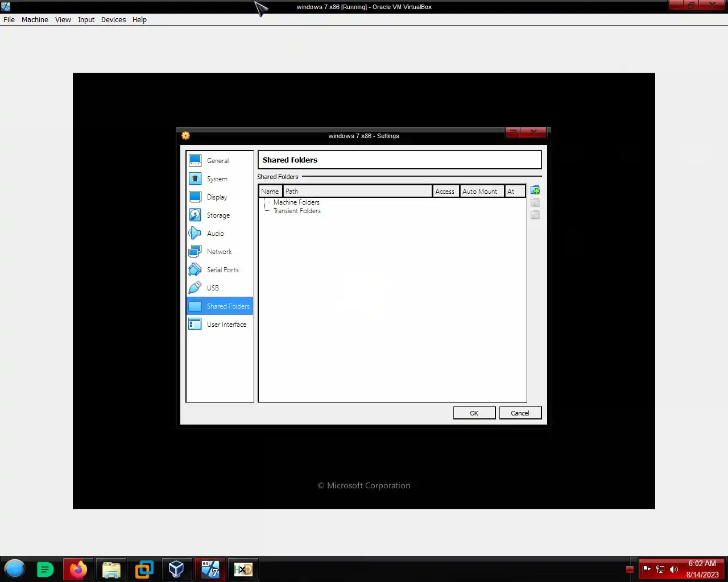Open HxD hex editor from taskbar
Viewport: 728px width, 582px height.
[x=243, y=569]
